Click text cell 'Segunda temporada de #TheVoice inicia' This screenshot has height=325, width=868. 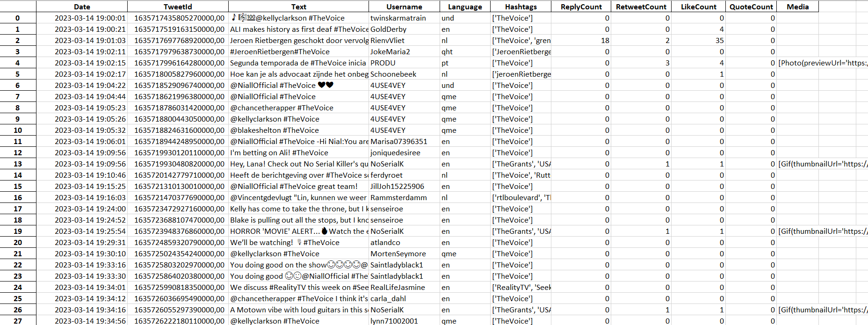[x=298, y=63]
